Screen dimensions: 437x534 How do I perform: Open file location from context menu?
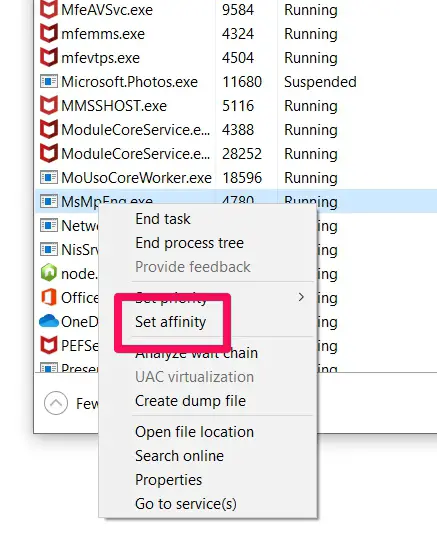(x=194, y=432)
